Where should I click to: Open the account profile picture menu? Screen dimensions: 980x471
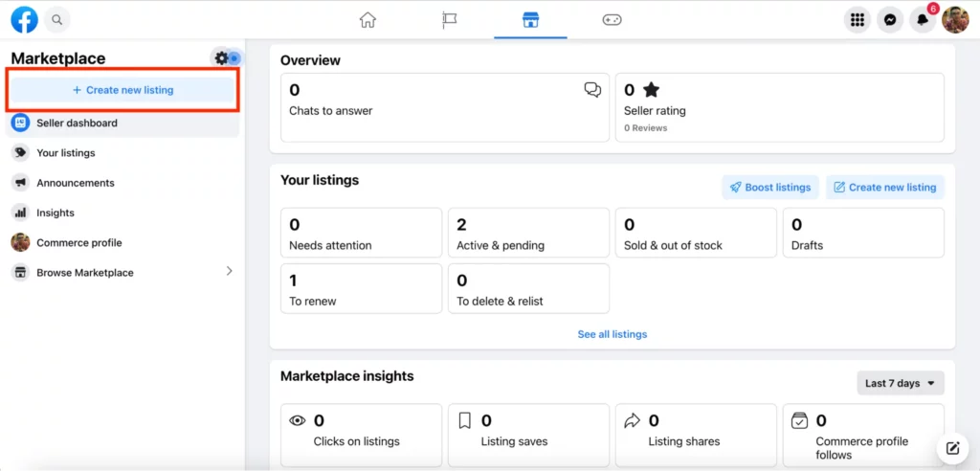[955, 20]
